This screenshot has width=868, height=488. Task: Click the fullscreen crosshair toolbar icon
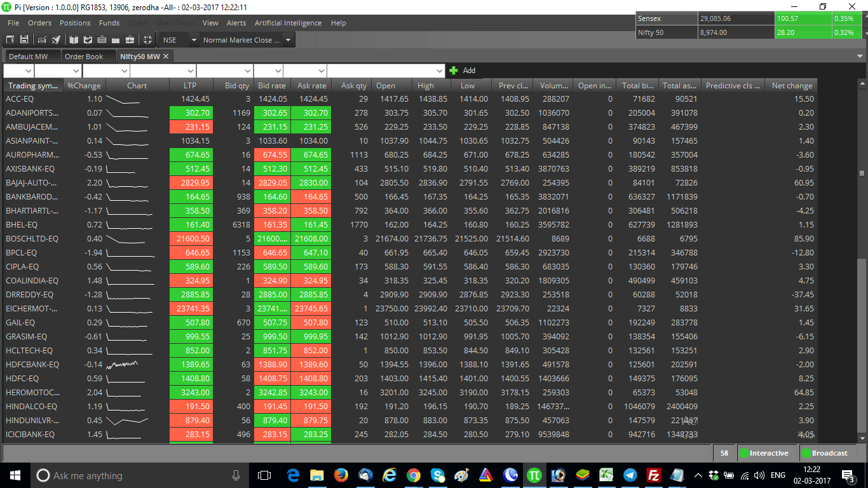tap(147, 40)
